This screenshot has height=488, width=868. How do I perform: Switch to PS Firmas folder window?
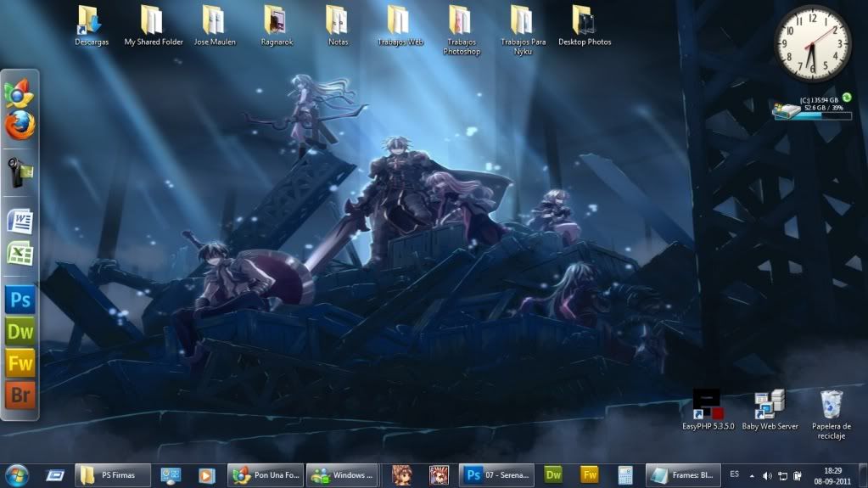(x=112, y=475)
